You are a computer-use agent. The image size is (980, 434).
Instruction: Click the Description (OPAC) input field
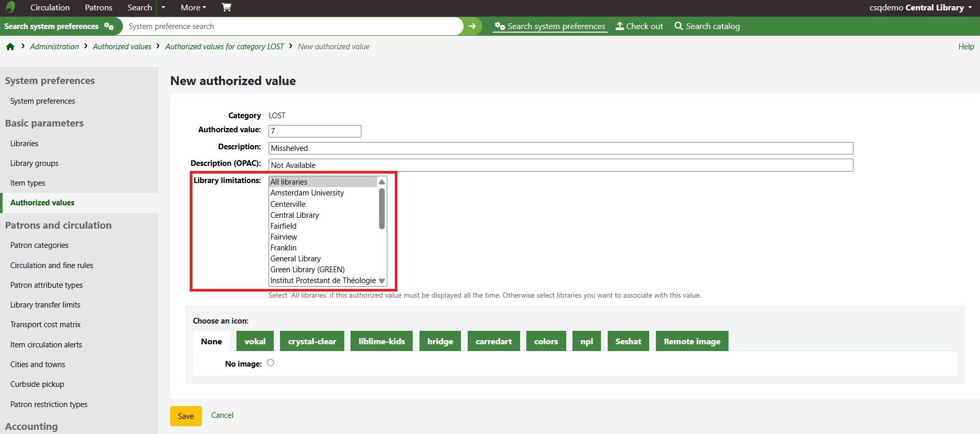point(560,165)
